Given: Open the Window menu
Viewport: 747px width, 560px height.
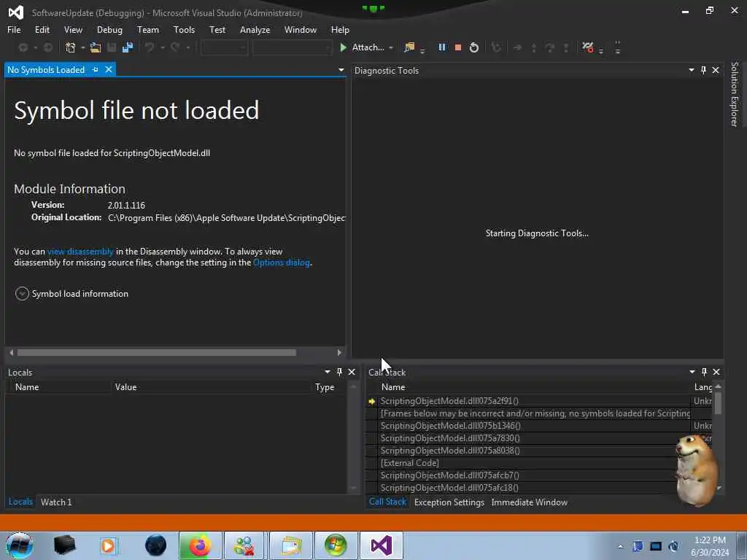Looking at the screenshot, I should pyautogui.click(x=300, y=29).
